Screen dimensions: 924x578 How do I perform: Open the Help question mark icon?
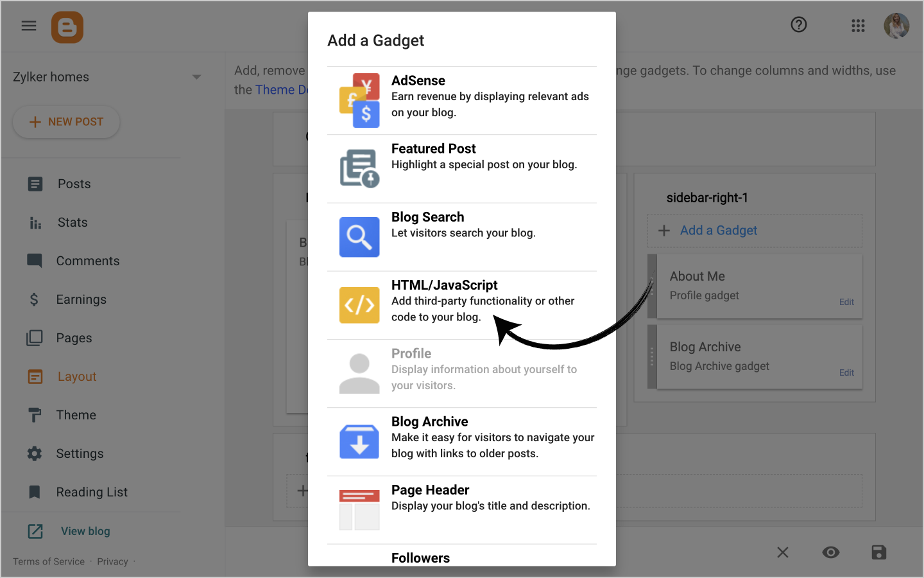pos(799,25)
